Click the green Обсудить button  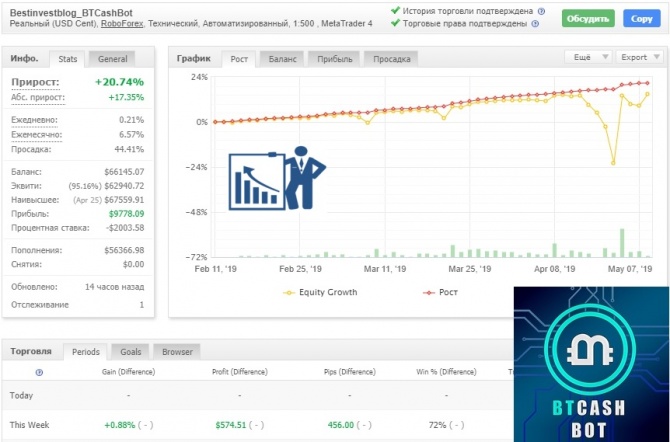click(588, 18)
